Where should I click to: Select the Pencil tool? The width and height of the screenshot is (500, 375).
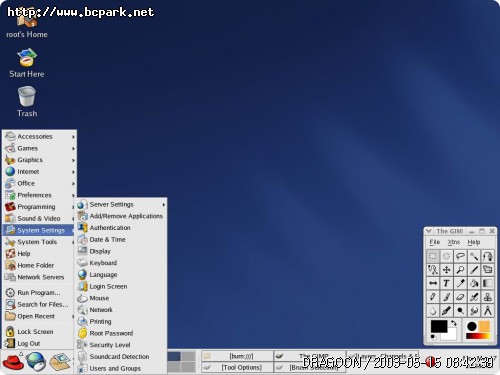point(433,297)
